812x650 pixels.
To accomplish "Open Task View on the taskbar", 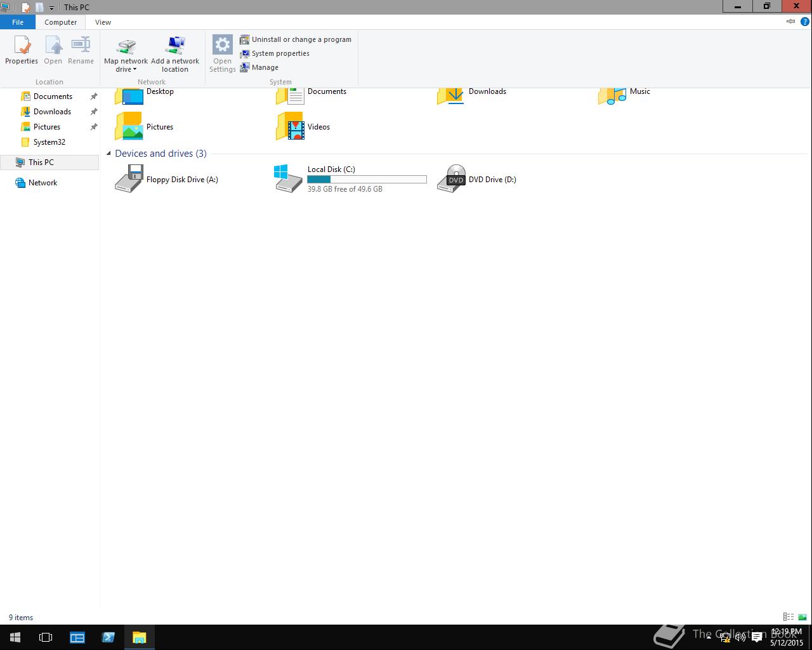I will point(46,637).
